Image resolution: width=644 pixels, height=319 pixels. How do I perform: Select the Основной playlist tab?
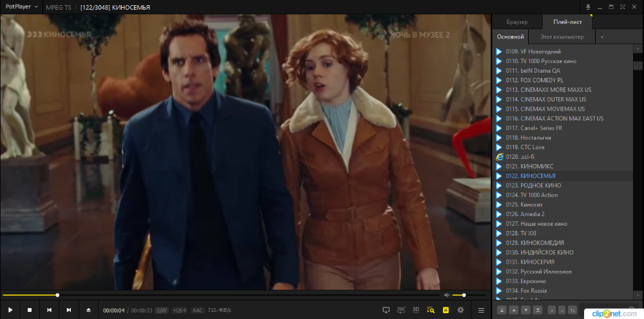click(510, 37)
